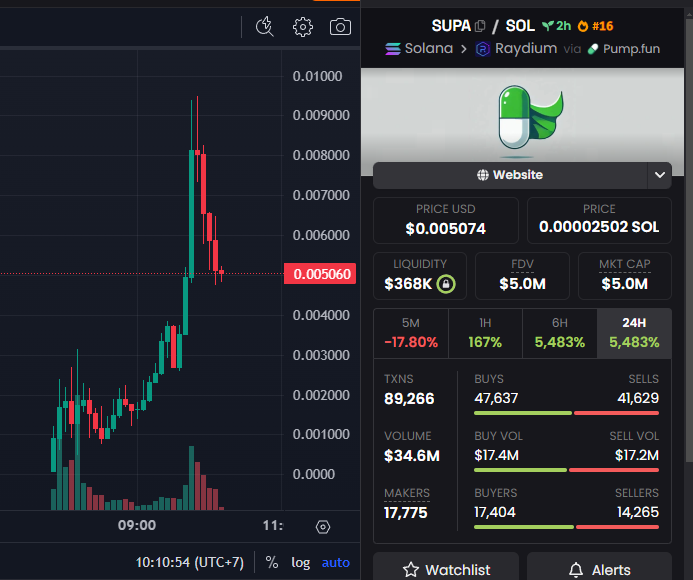Toggle auto scale on chart
The image size is (693, 580).
(x=336, y=562)
